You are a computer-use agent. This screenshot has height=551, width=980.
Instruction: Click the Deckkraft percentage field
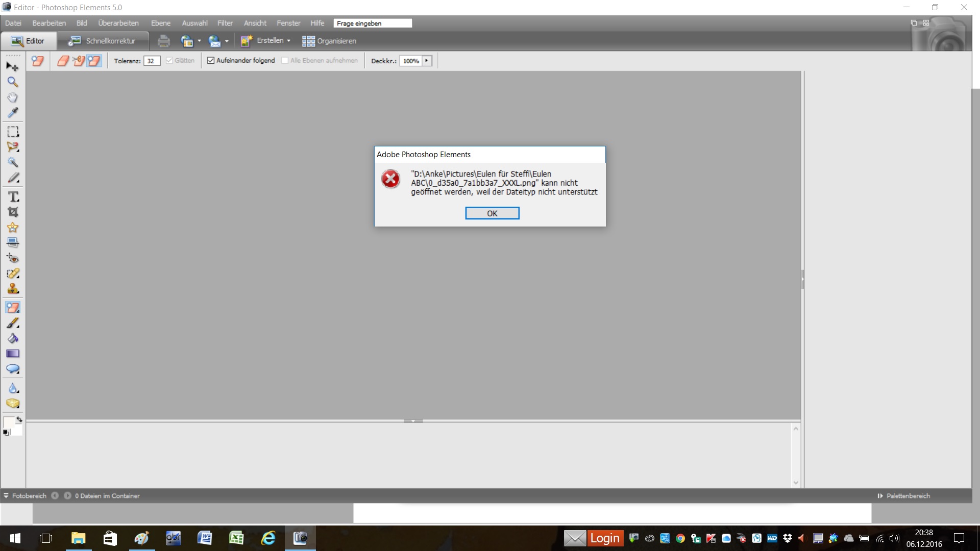pyautogui.click(x=411, y=61)
